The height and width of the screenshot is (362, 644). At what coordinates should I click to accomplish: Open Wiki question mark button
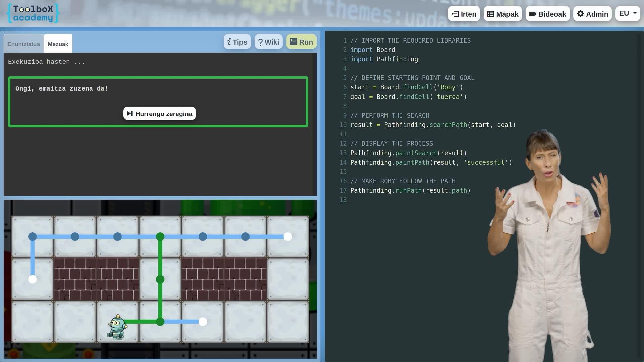(268, 42)
